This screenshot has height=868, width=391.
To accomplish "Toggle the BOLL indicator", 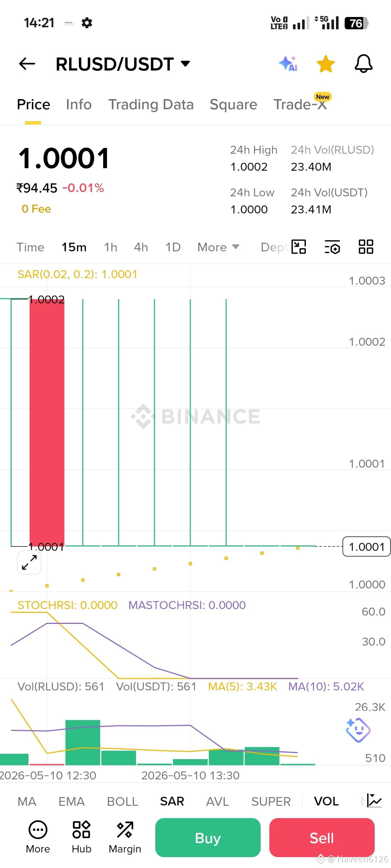I will (122, 801).
